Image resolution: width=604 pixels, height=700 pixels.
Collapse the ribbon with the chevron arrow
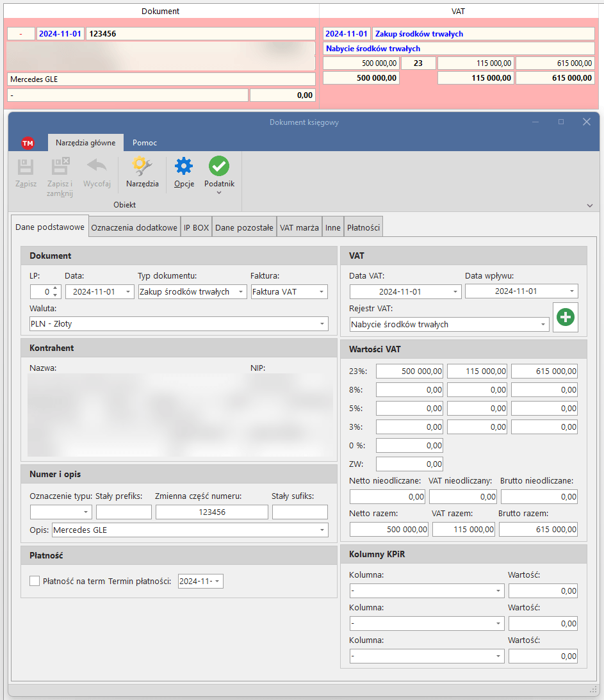(x=589, y=206)
